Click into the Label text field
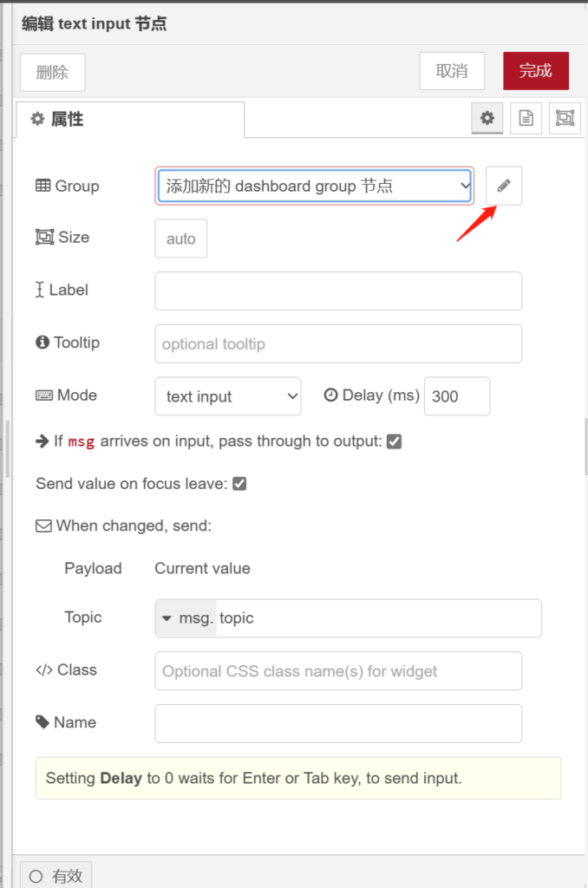Viewport: 588px width, 888px height. click(338, 291)
